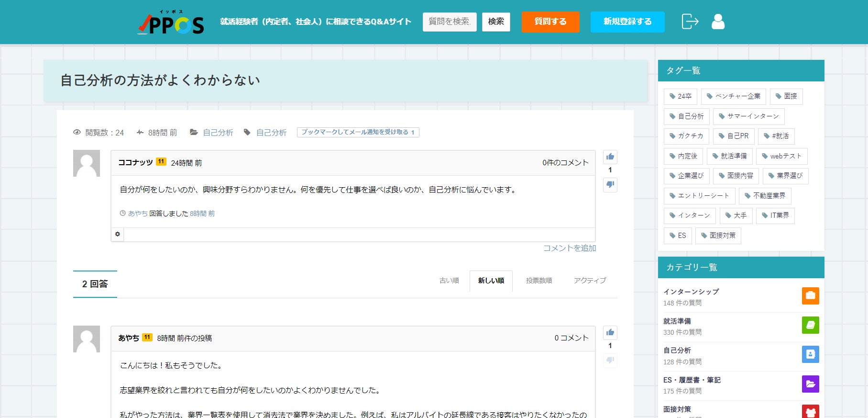Viewport: 868px width, 418px height.
Task: Downvote the question by ココナッツ
Action: [610, 185]
